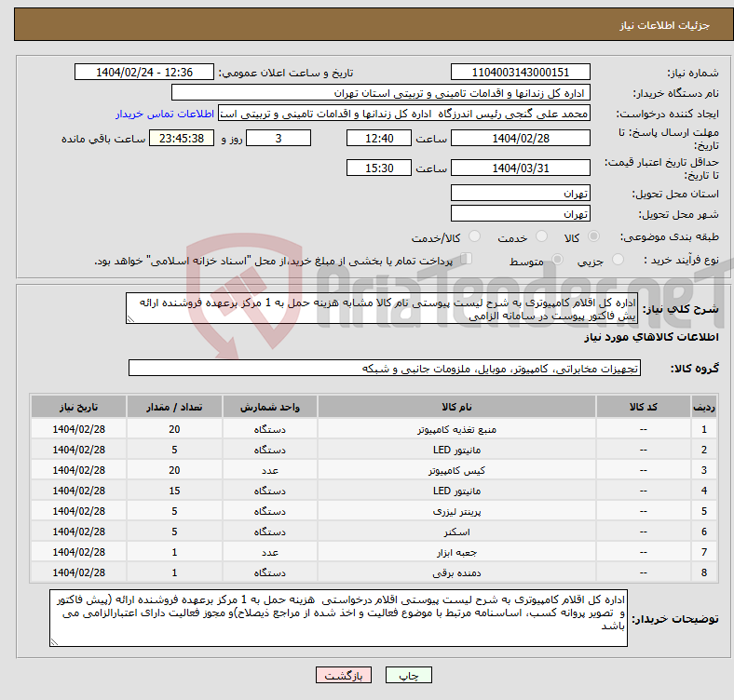The image size is (734, 700).
Task: Click unit عدد in the جعبه ابزار row
Action: (x=269, y=552)
